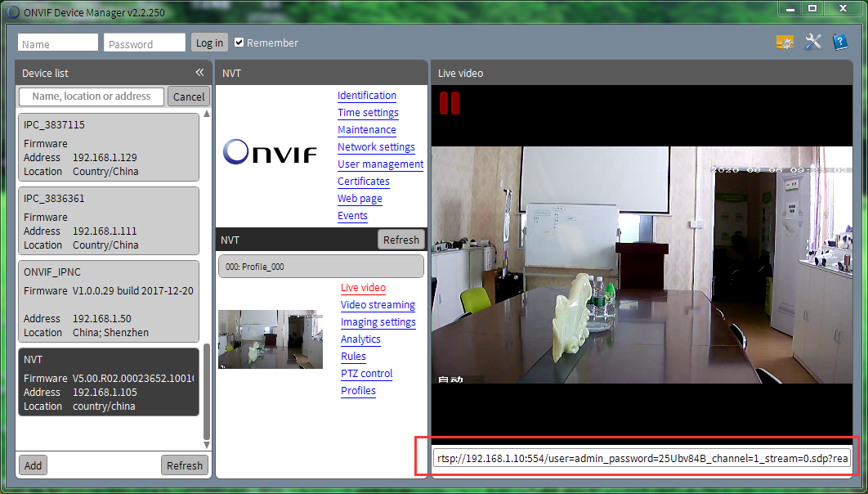Collapse the Device list panel

(x=199, y=73)
